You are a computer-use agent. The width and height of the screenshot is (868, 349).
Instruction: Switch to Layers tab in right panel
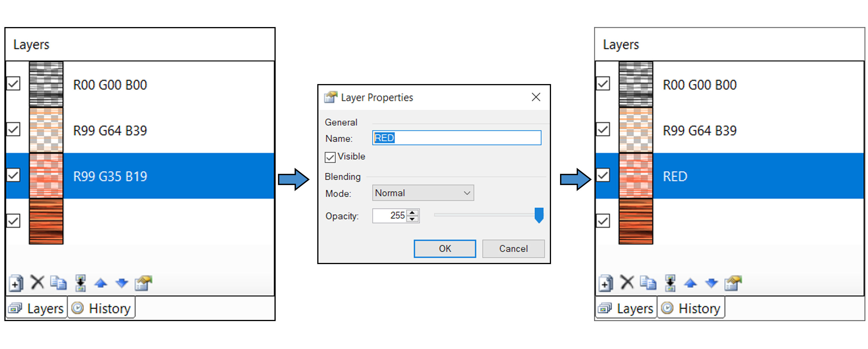click(626, 308)
